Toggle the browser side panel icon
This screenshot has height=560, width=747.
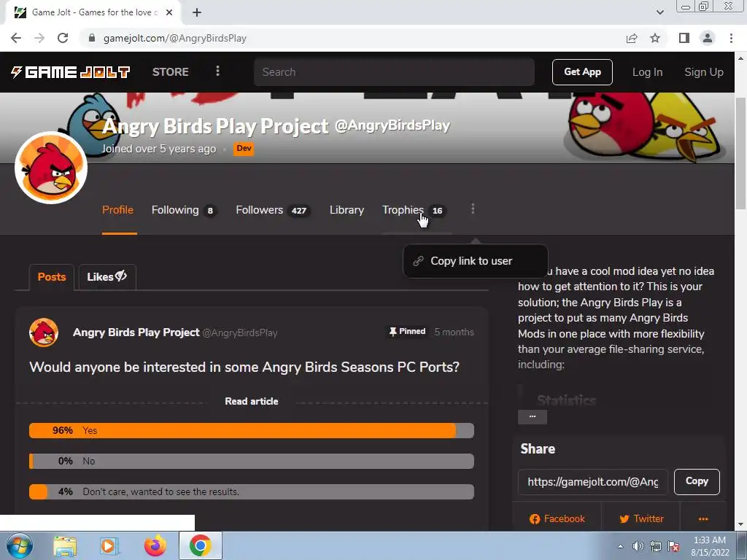click(684, 38)
